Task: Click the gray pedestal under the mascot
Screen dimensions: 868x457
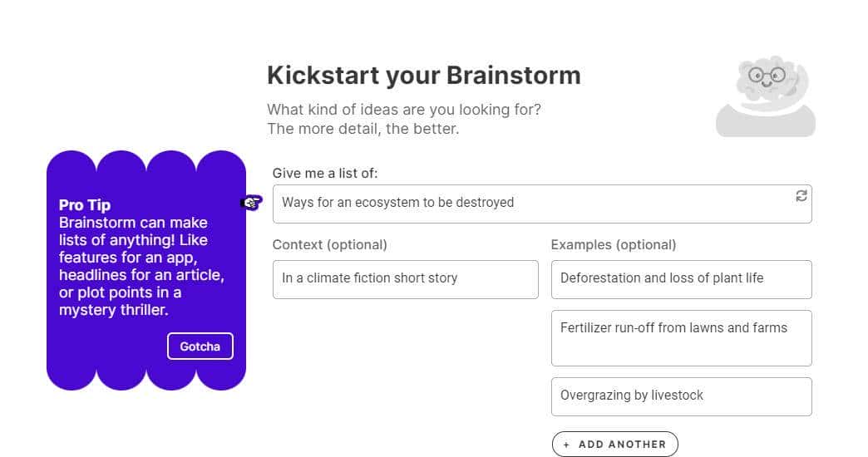Action: point(765,120)
